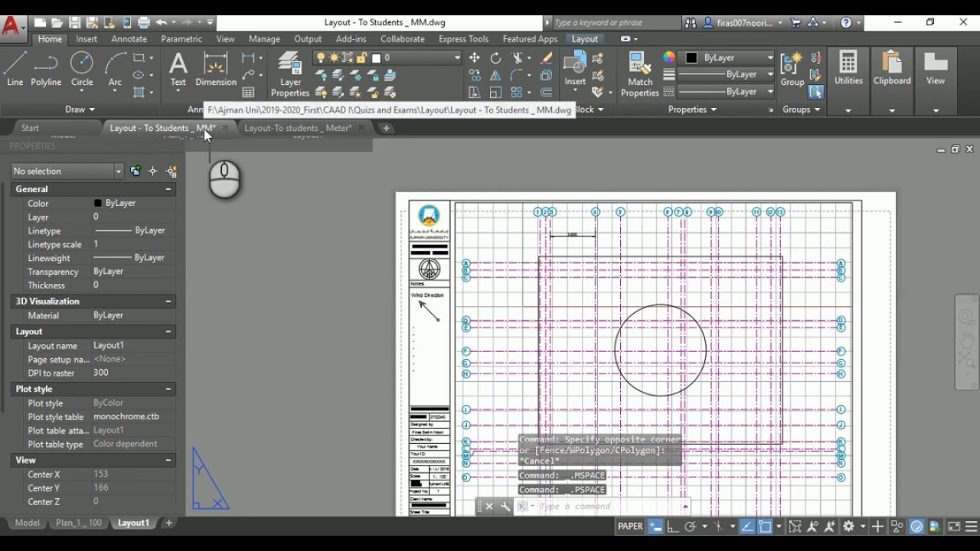Click the Insert block icon
The image size is (980, 551).
[x=575, y=69]
